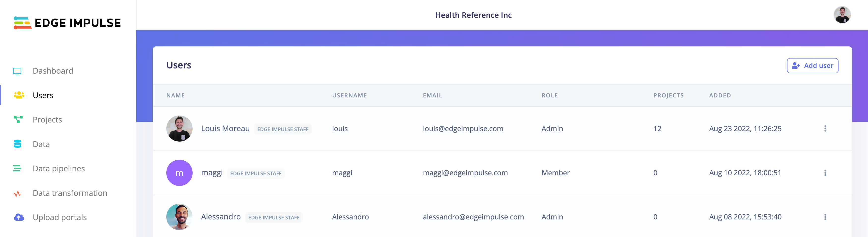Image resolution: width=868 pixels, height=237 pixels.
Task: Click Alessandro's profile photo
Action: coord(179,217)
